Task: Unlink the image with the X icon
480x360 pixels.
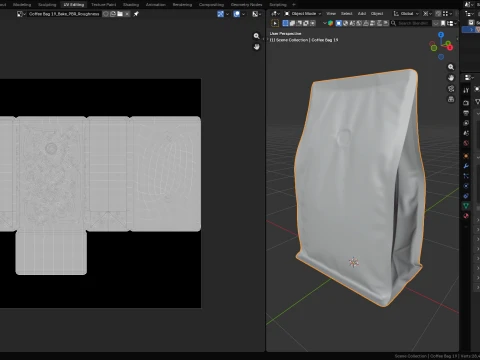Action: coord(127,14)
